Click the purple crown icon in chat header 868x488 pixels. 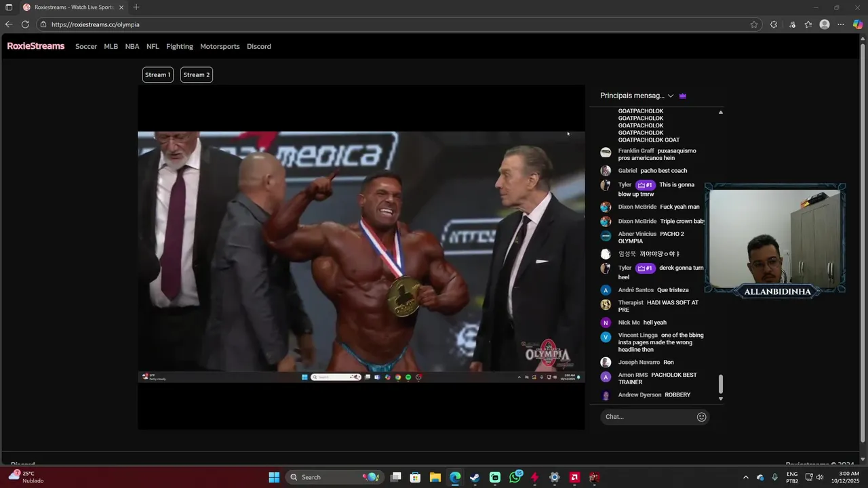click(x=683, y=96)
